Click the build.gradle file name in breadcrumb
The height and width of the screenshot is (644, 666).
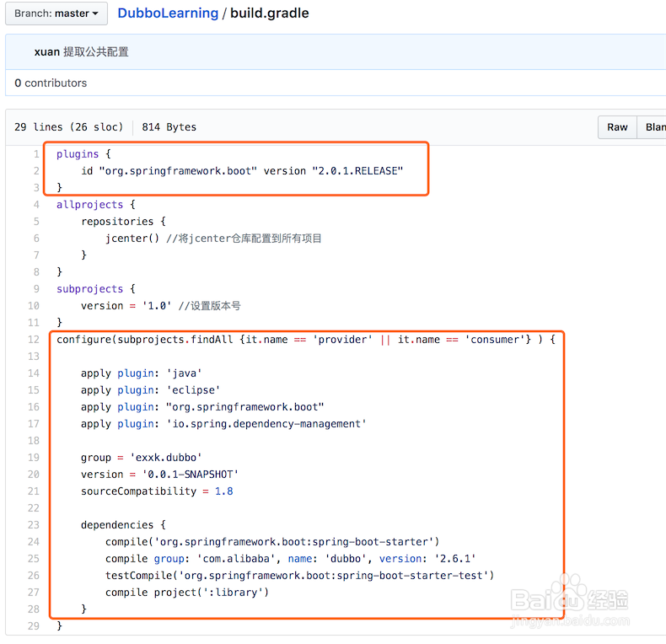point(269,13)
